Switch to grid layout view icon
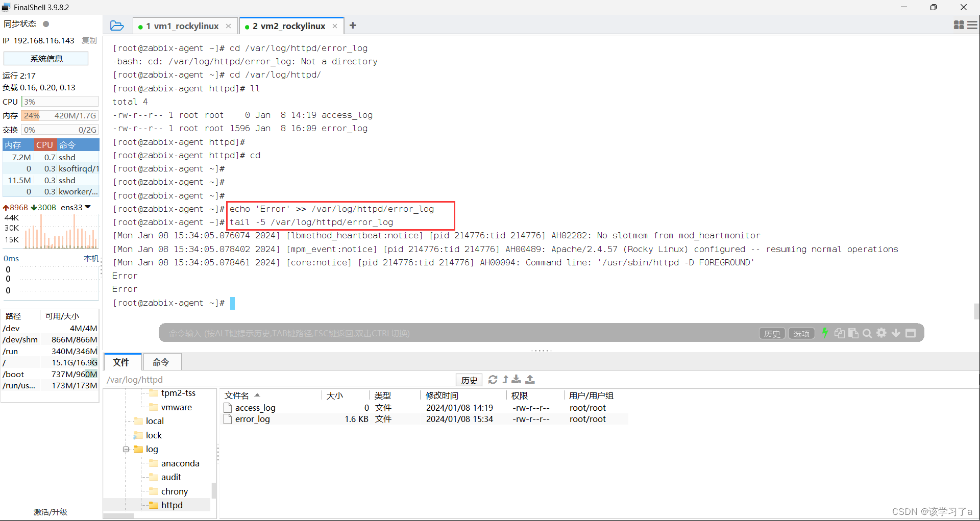Screen dimensions: 980x521 (x=959, y=25)
